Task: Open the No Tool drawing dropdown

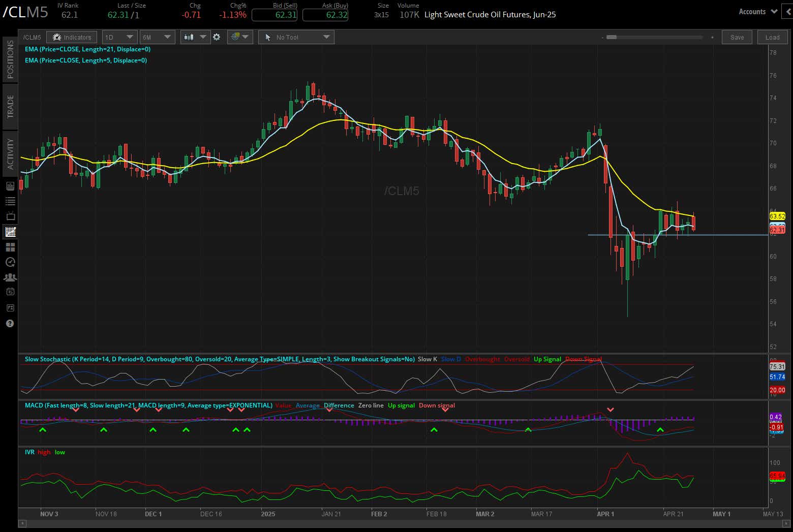Action: [x=296, y=37]
